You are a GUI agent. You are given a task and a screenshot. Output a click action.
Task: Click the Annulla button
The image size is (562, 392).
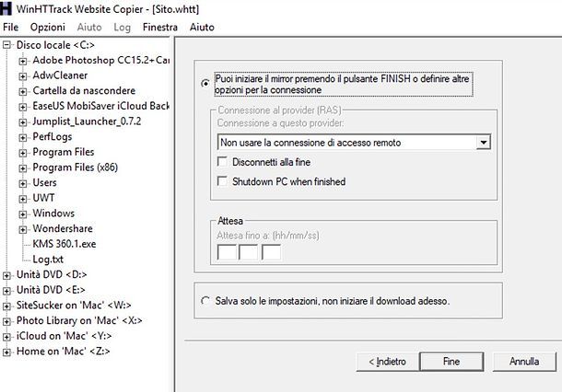(524, 362)
